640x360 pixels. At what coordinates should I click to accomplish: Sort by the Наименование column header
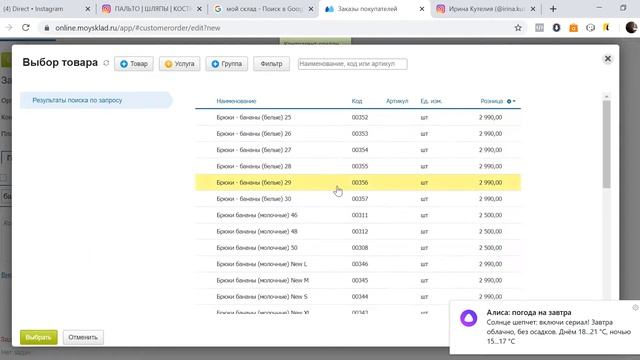[x=236, y=101]
